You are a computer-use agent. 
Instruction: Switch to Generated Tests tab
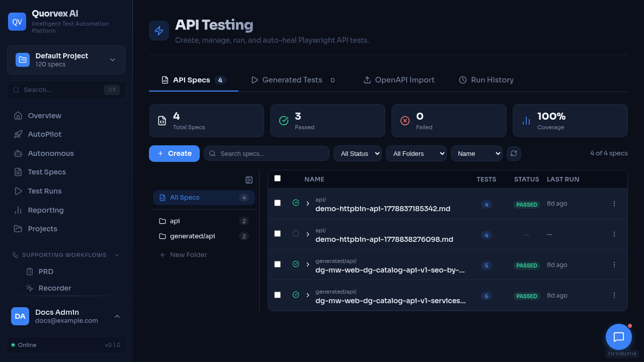click(295, 80)
